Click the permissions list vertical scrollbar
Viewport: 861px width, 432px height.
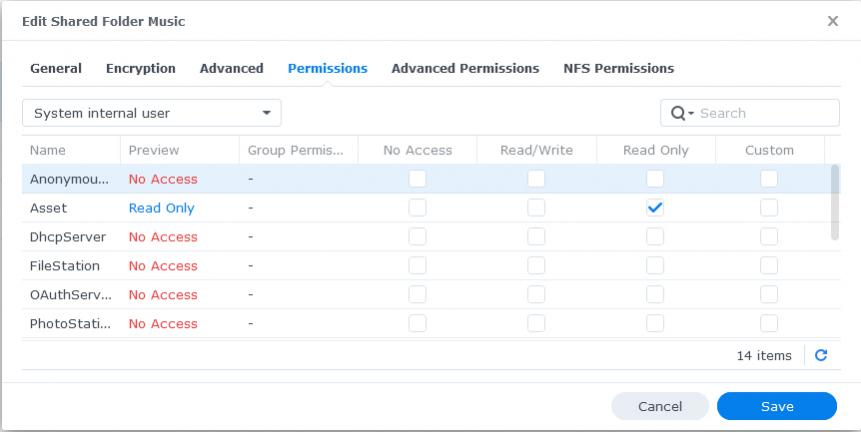(835, 203)
